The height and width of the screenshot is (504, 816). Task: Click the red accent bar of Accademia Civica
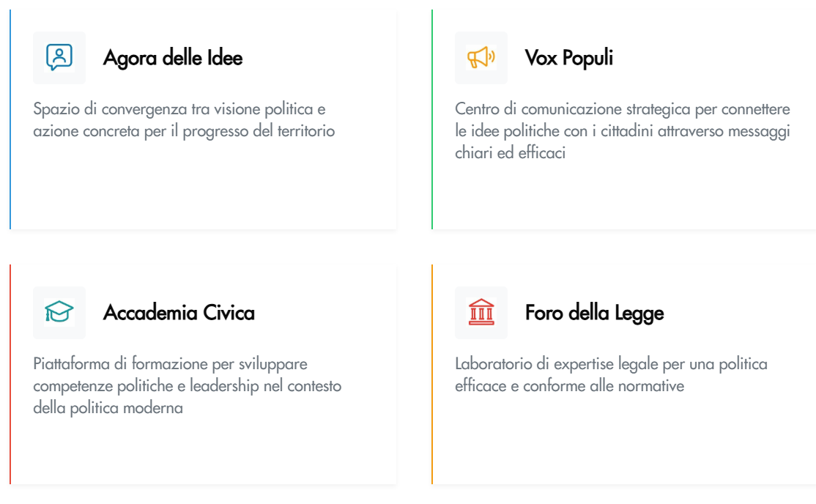click(10, 374)
